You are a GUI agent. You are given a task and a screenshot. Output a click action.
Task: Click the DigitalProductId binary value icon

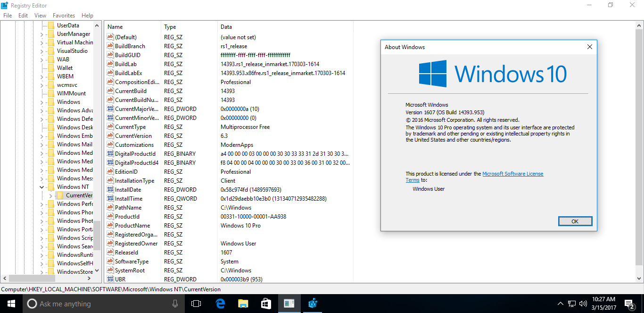[x=111, y=154]
